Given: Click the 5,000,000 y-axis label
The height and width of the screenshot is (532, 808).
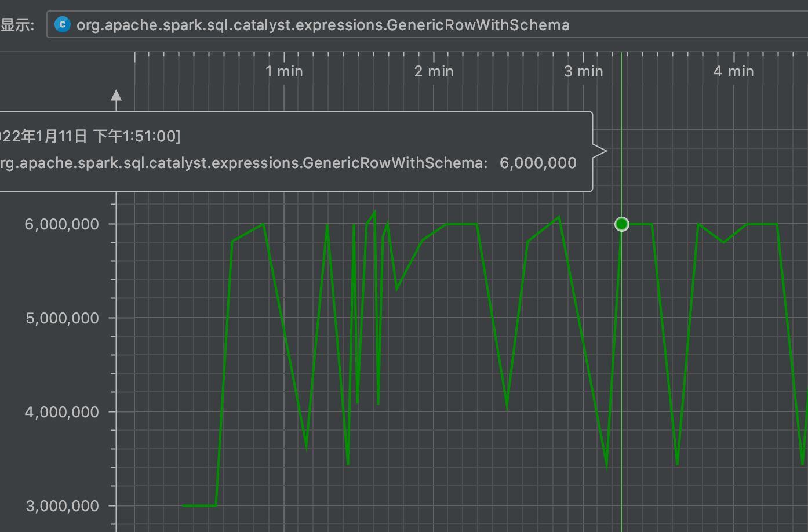Looking at the screenshot, I should coord(61,318).
